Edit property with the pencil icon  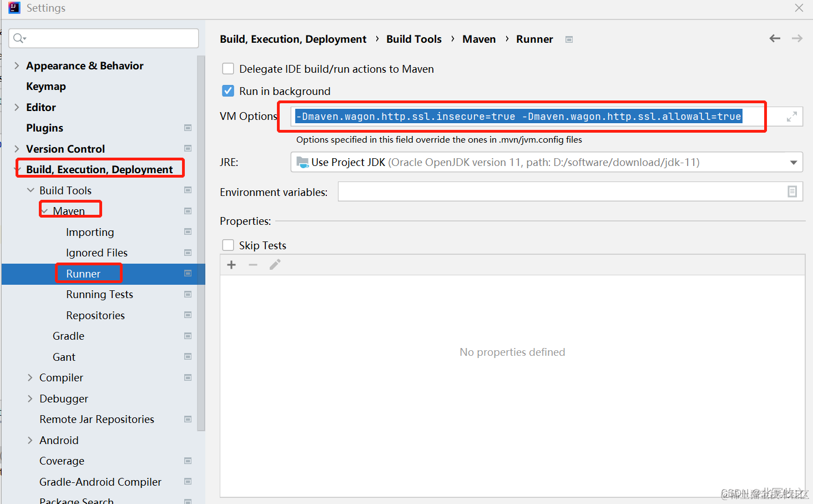pyautogui.click(x=275, y=265)
